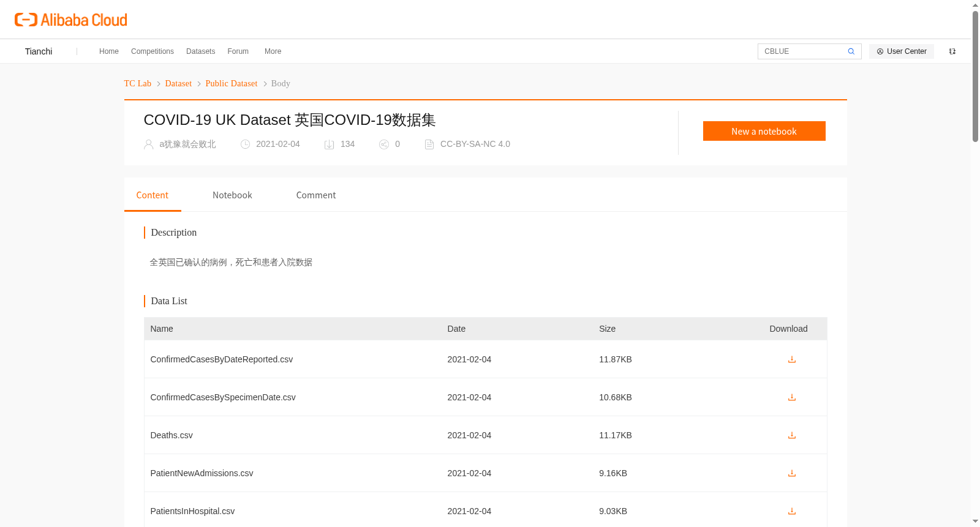
Task: Download PatientsInHospital.csv file
Action: [792, 511]
